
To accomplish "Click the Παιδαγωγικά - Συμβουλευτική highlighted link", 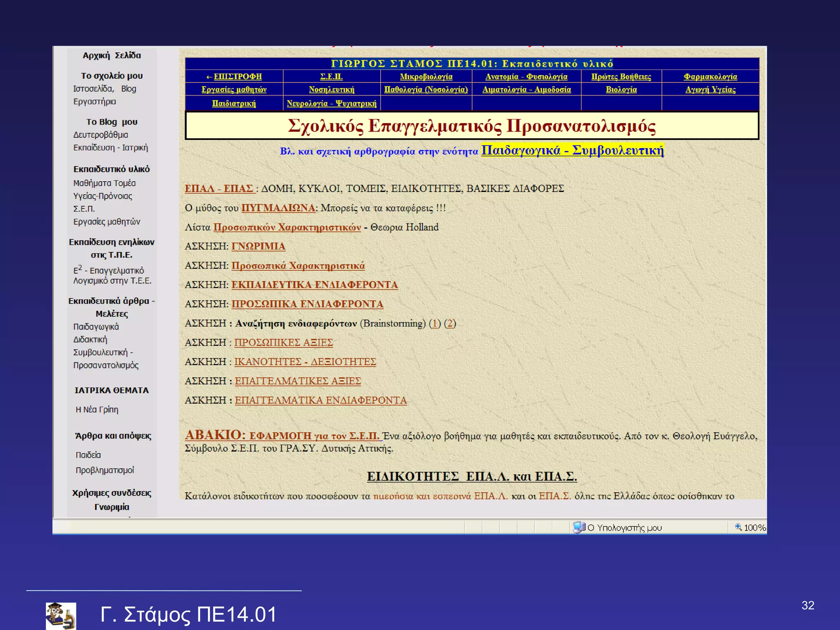I will pyautogui.click(x=572, y=150).
